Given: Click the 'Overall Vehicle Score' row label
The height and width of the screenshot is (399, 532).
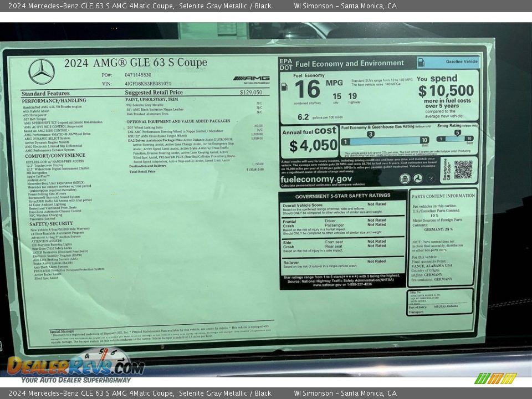Looking at the screenshot, I should [303, 205].
